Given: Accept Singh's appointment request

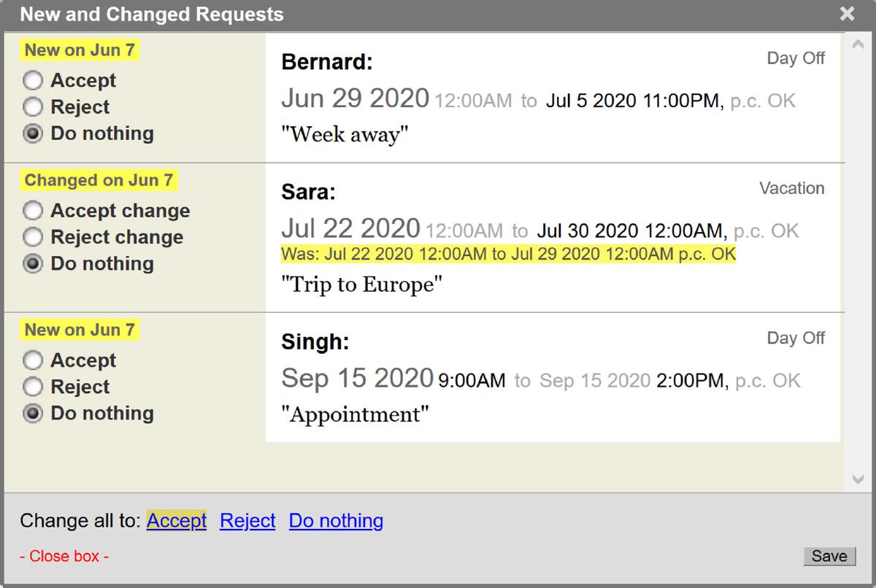Looking at the screenshot, I should [33, 360].
